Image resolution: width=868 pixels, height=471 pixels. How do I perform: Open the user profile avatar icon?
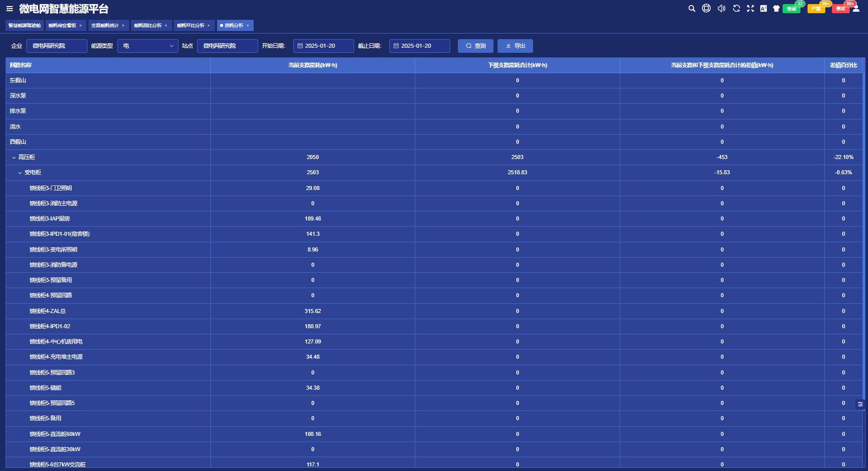pyautogui.click(x=856, y=9)
